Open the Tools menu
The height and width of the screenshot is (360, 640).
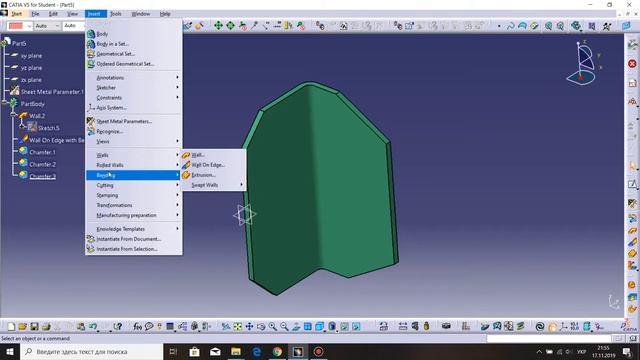coord(116,14)
